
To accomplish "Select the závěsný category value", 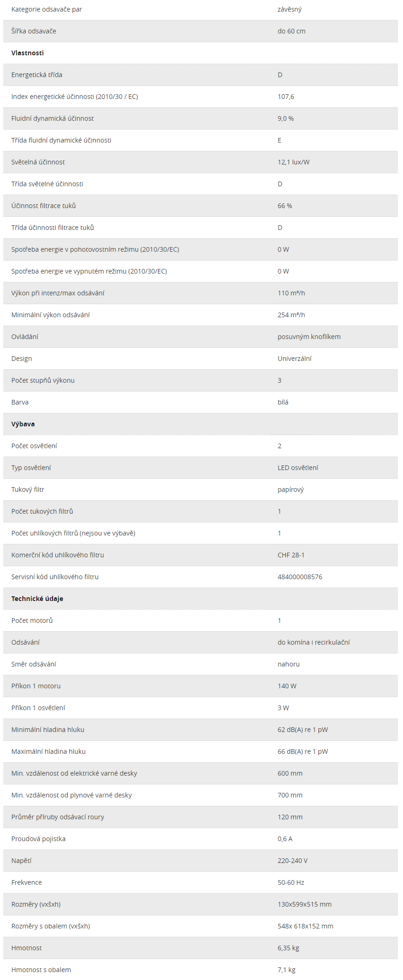I will (x=290, y=9).
